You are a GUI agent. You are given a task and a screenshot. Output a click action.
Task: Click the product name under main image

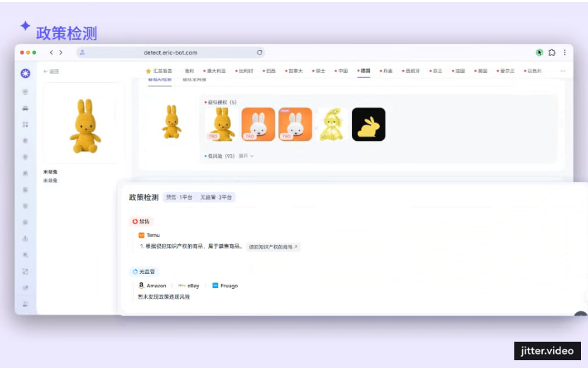(50, 172)
